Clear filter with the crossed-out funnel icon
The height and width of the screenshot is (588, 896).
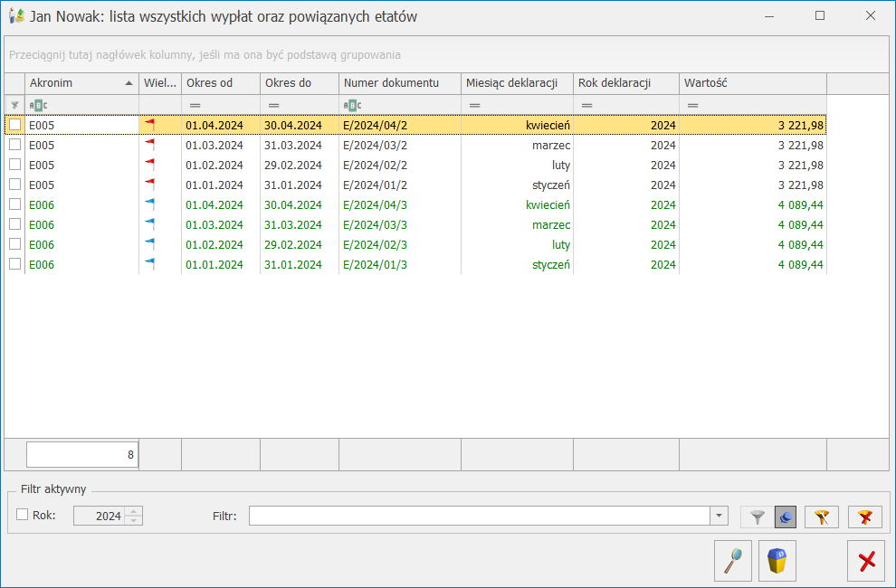coord(865,517)
